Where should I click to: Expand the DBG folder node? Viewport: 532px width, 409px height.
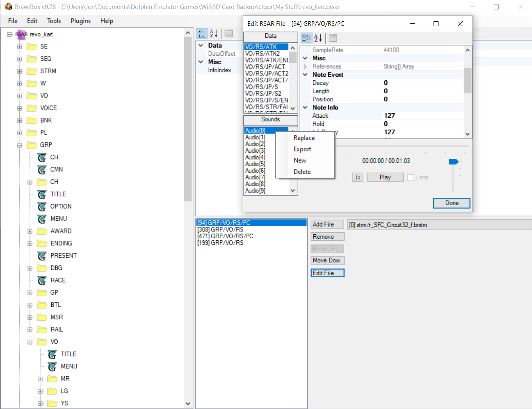tap(30, 268)
